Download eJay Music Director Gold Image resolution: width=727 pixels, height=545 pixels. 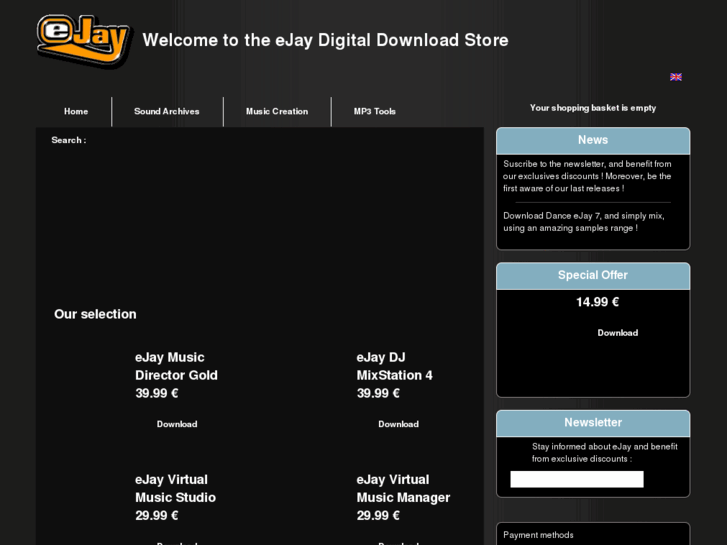177,424
